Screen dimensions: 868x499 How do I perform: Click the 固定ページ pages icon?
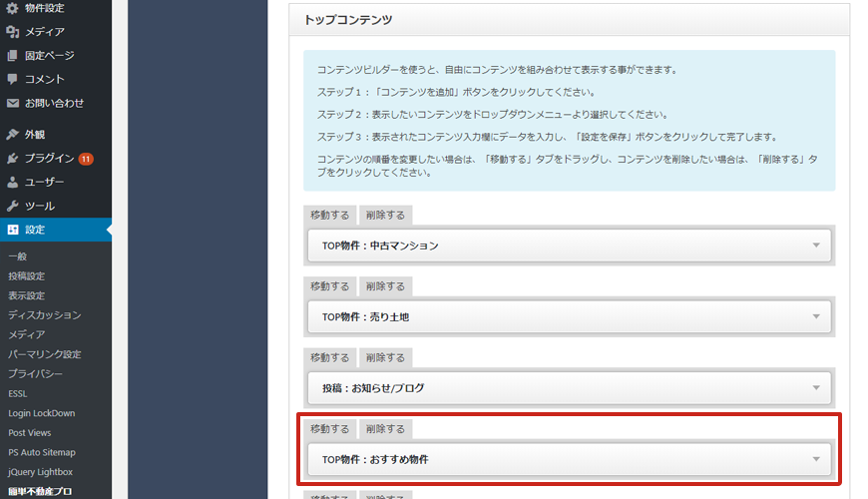click(x=12, y=56)
